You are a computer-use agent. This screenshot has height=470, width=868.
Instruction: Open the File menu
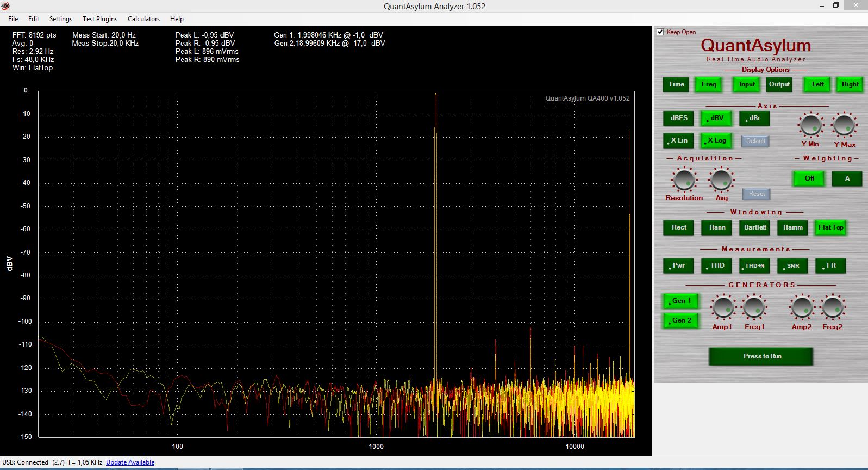[x=13, y=18]
